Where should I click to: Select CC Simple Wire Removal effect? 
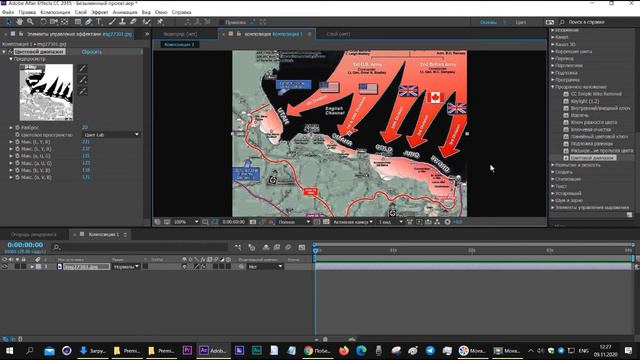[596, 94]
